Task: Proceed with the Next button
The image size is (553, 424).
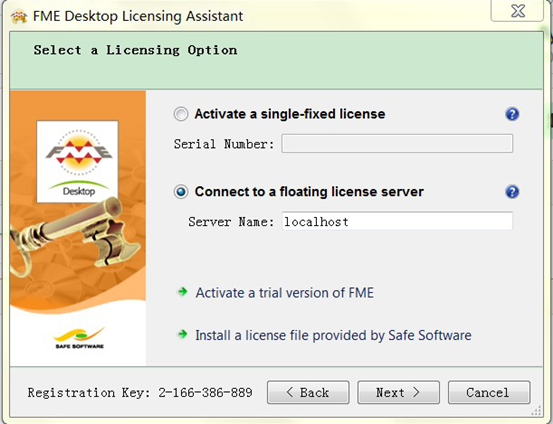Action: [x=399, y=392]
